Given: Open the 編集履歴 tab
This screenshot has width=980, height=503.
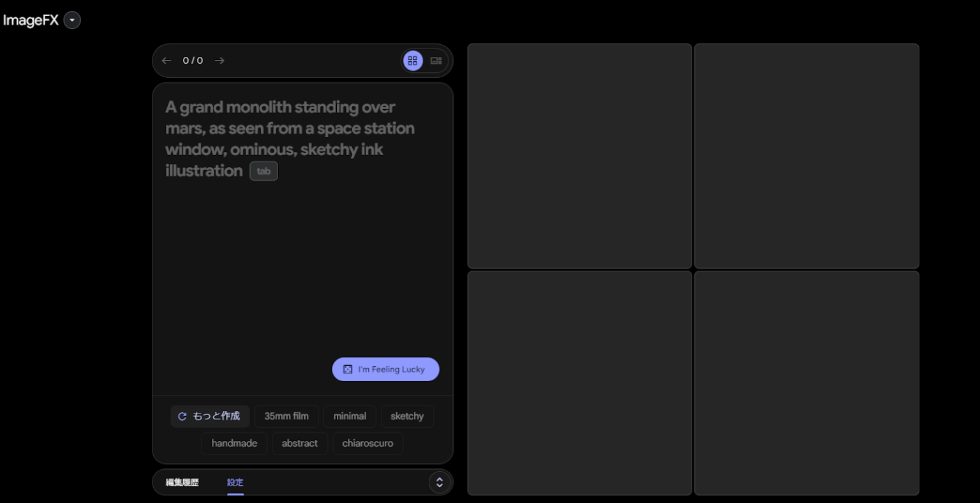Looking at the screenshot, I should click(x=182, y=483).
